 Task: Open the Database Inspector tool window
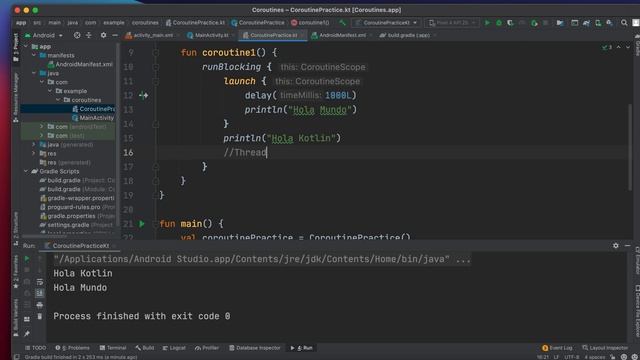coord(255,348)
